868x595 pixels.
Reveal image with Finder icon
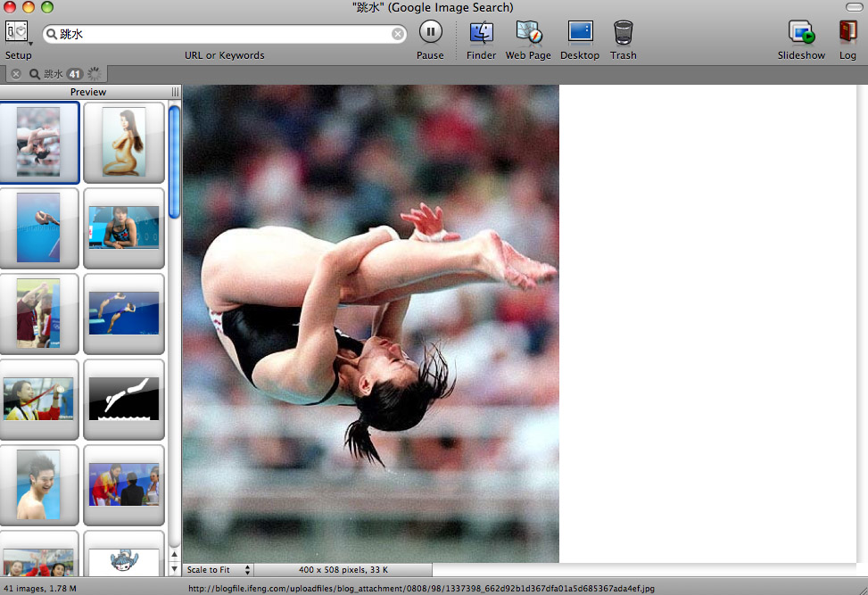coord(481,33)
